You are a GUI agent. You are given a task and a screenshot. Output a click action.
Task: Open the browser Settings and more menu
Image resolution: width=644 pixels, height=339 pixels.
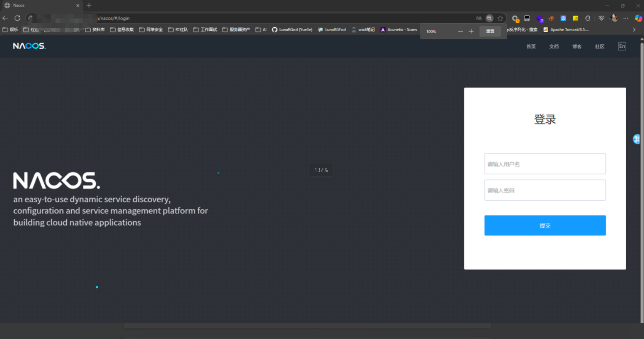(x=626, y=18)
